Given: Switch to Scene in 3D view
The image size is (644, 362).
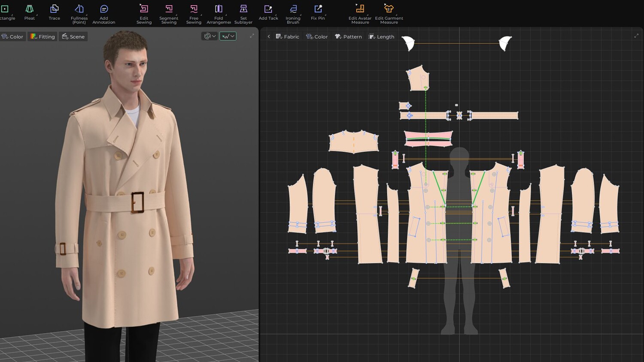Looking at the screenshot, I should click(73, 36).
